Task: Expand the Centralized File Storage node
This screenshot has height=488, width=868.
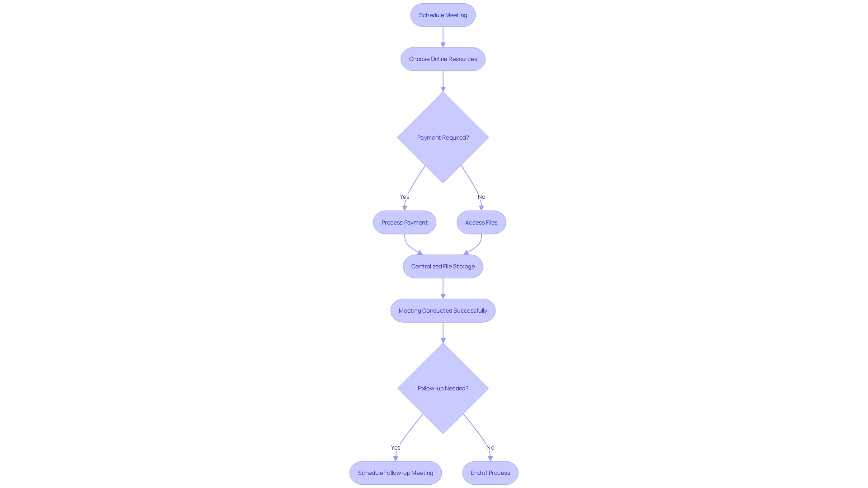Action: (443, 266)
